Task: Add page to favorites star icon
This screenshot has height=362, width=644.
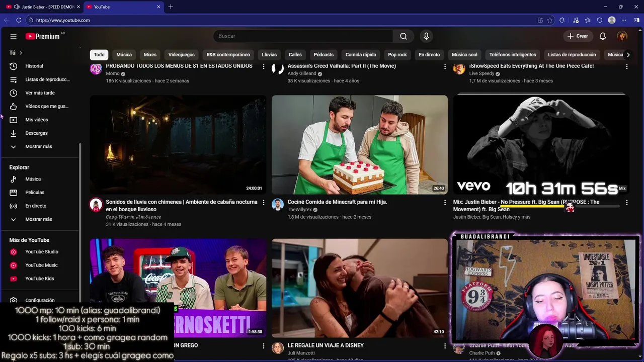Action: (x=549, y=20)
